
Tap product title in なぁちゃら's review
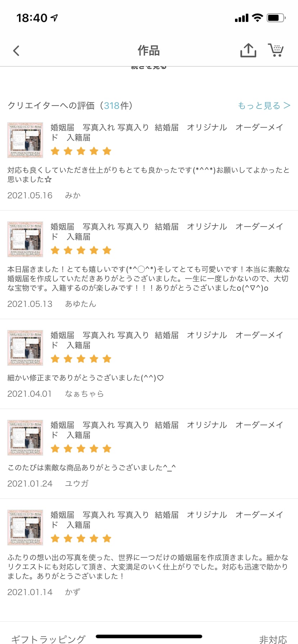click(x=167, y=340)
